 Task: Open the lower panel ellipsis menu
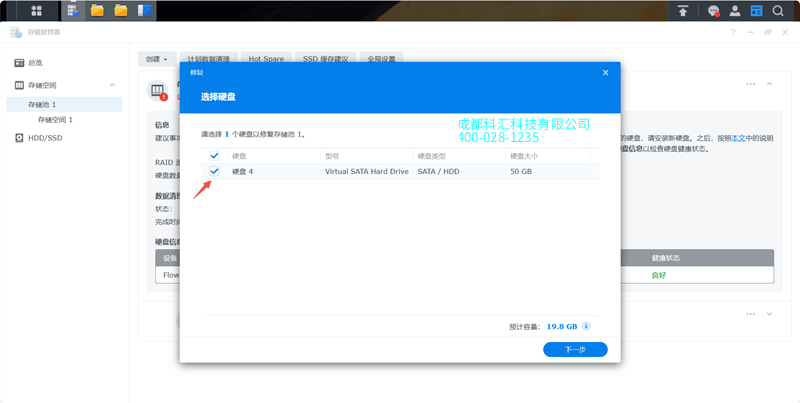click(x=751, y=314)
